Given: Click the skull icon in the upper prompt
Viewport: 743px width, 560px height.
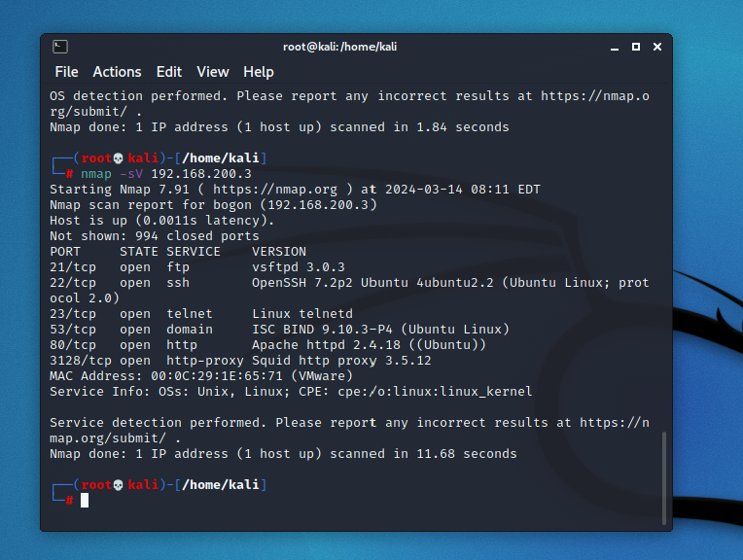Looking at the screenshot, I should point(119,158).
